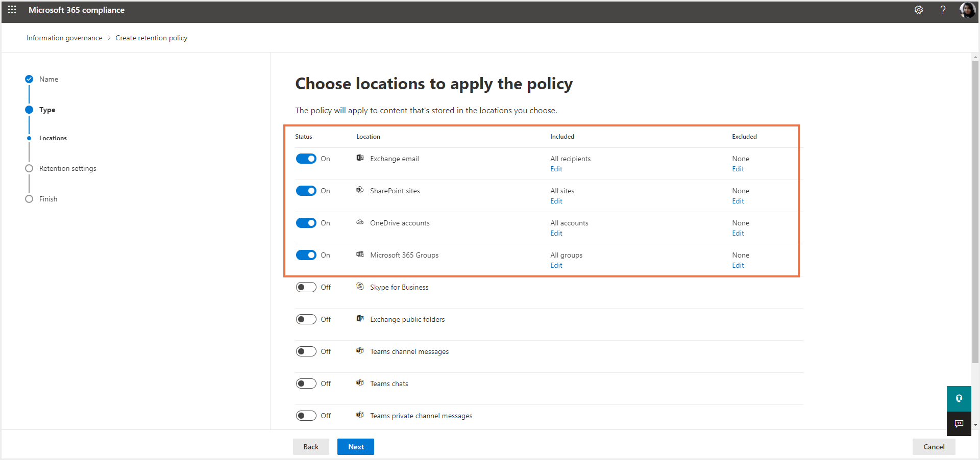Click the scrollbar down arrow
The height and width of the screenshot is (460, 980).
pos(975,425)
